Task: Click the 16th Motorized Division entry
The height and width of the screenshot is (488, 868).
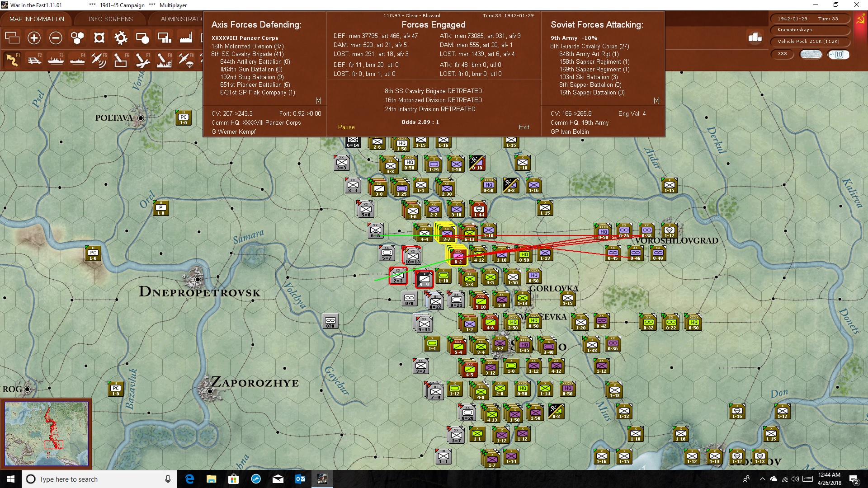Action: [248, 46]
